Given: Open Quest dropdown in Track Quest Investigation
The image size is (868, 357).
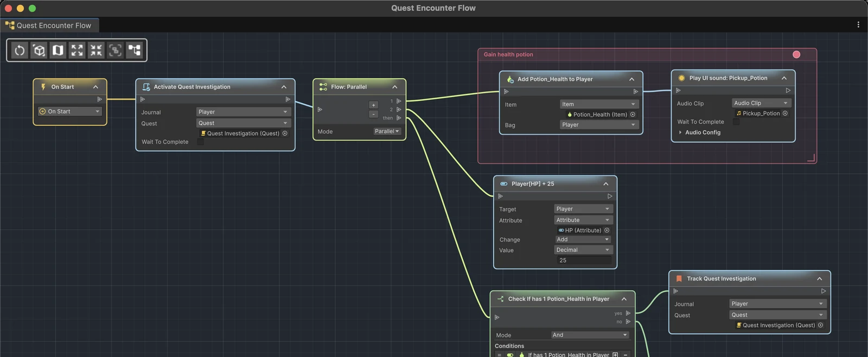Looking at the screenshot, I should 777,315.
